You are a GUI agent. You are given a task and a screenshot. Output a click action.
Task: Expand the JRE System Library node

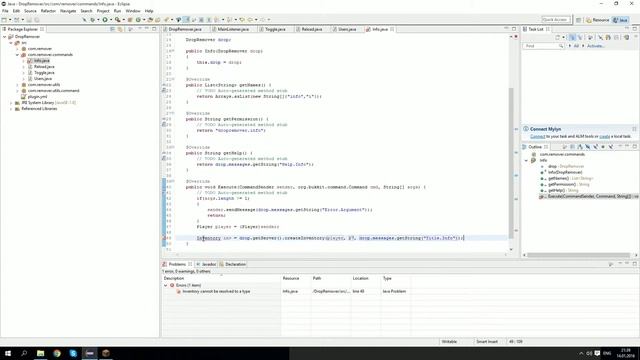(11, 103)
